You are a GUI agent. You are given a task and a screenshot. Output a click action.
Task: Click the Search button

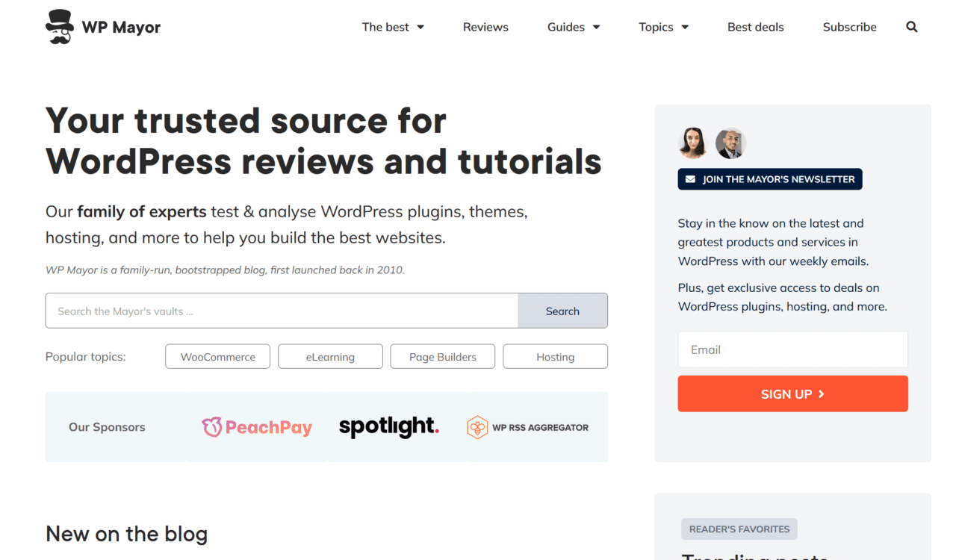[x=562, y=311]
